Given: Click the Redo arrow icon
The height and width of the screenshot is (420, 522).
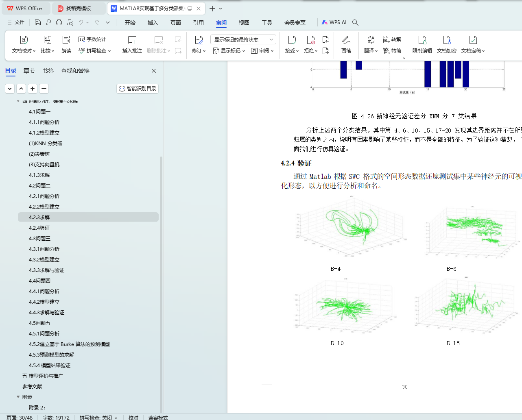Looking at the screenshot, I should tap(97, 22).
